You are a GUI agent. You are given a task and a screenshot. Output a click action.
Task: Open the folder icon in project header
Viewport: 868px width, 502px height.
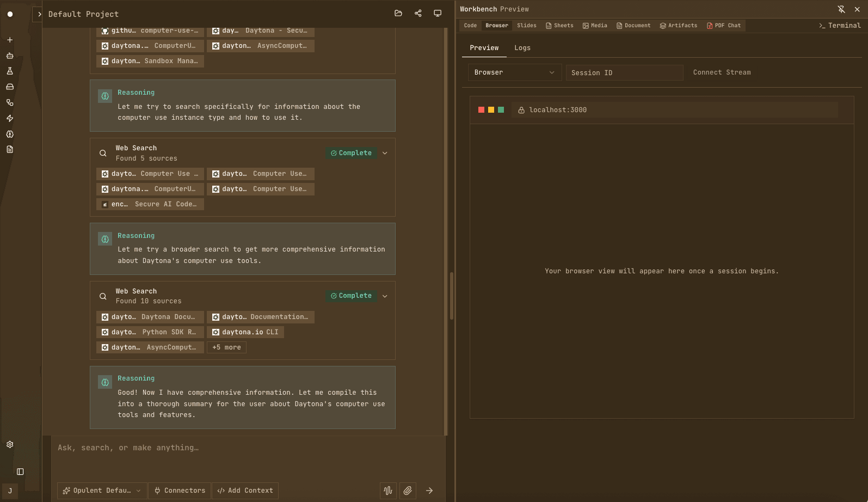click(398, 14)
